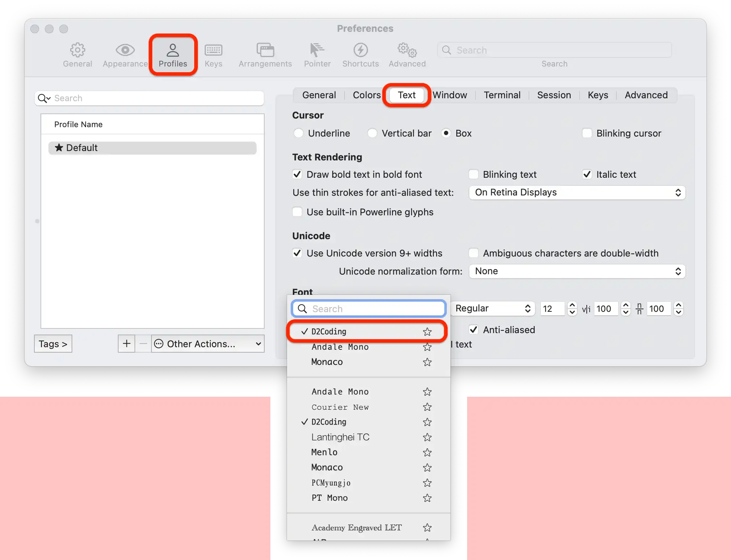
Task: Switch to the General profile tab
Action: coord(319,95)
